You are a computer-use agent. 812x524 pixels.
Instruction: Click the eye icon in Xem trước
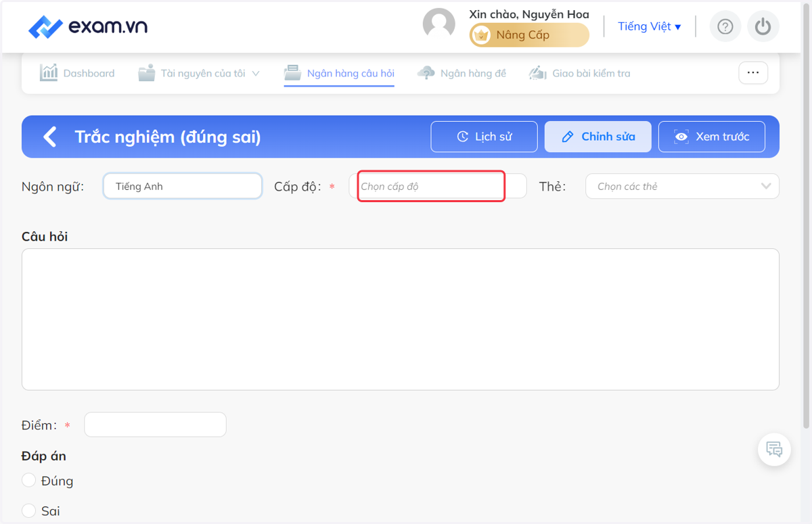pyautogui.click(x=681, y=137)
